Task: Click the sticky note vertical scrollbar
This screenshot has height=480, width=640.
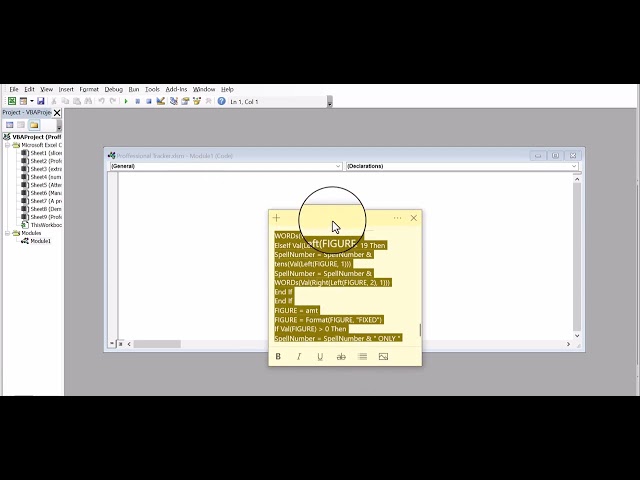Action: point(420,330)
